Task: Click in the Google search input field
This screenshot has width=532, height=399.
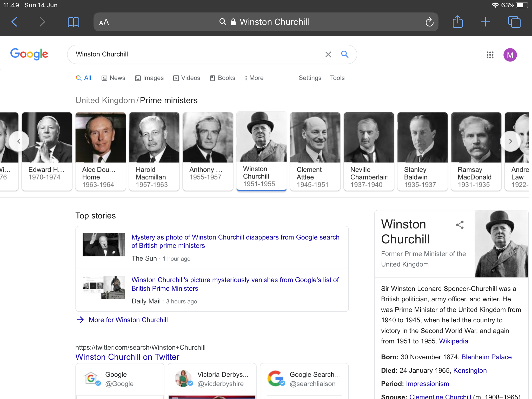Action: point(197,54)
